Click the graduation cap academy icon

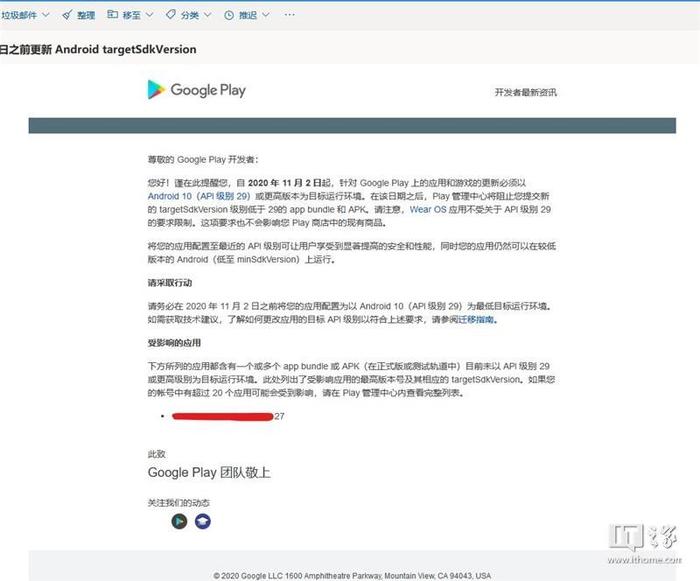pos(203,521)
